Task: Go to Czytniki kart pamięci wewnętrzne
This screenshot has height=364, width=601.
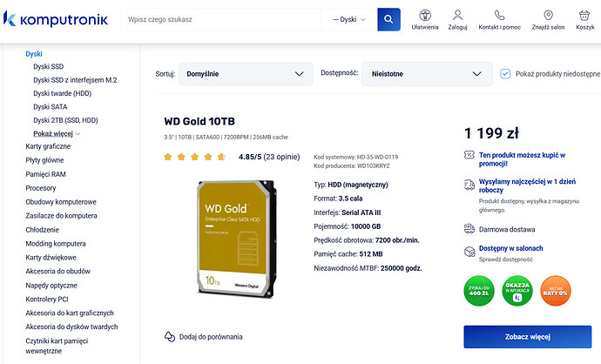Action: click(x=57, y=346)
